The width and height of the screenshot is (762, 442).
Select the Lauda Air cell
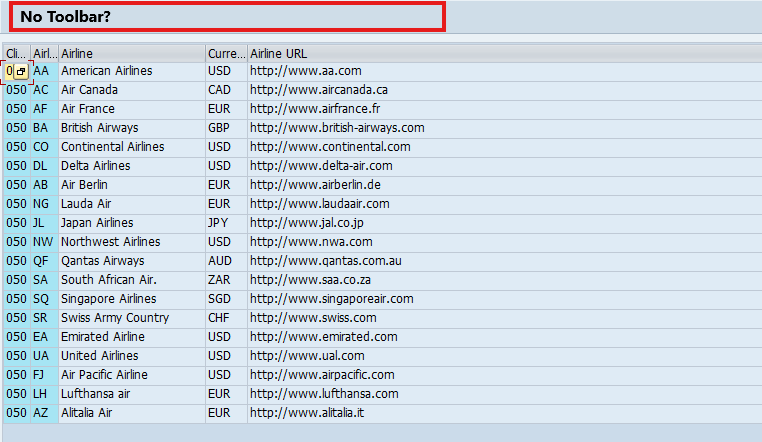pyautogui.click(x=132, y=204)
